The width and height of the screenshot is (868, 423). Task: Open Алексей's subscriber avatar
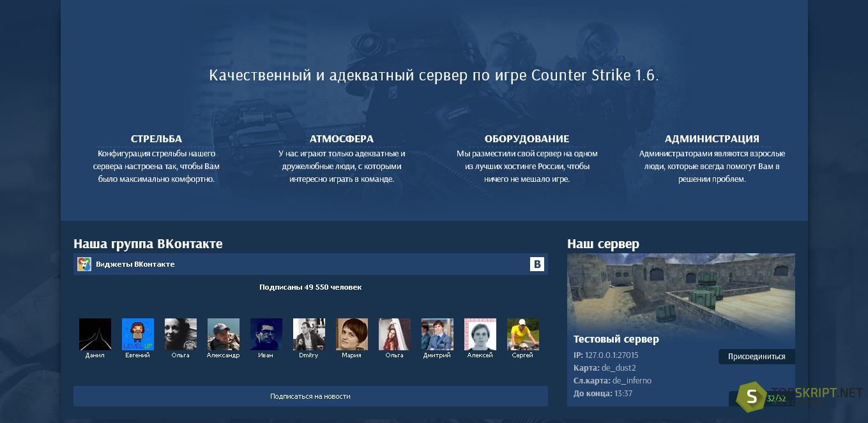click(x=480, y=334)
